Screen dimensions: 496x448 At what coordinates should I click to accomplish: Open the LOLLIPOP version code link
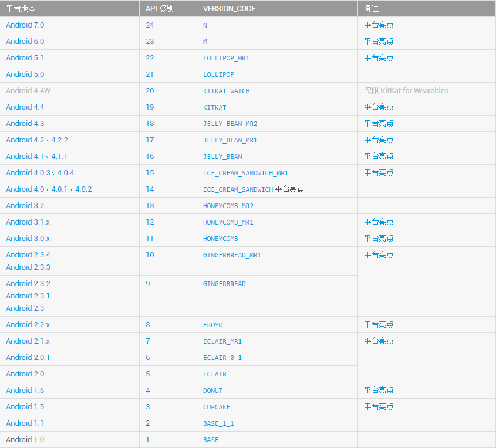point(218,74)
